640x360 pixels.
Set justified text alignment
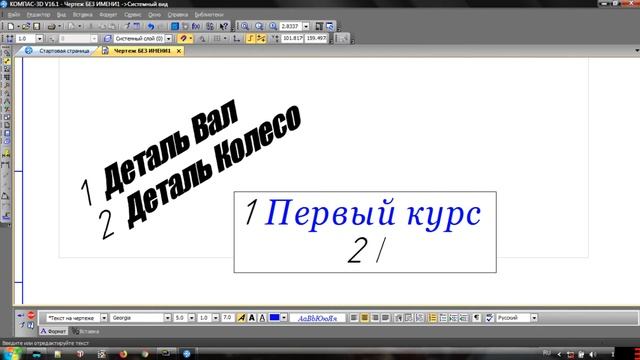tap(385, 318)
